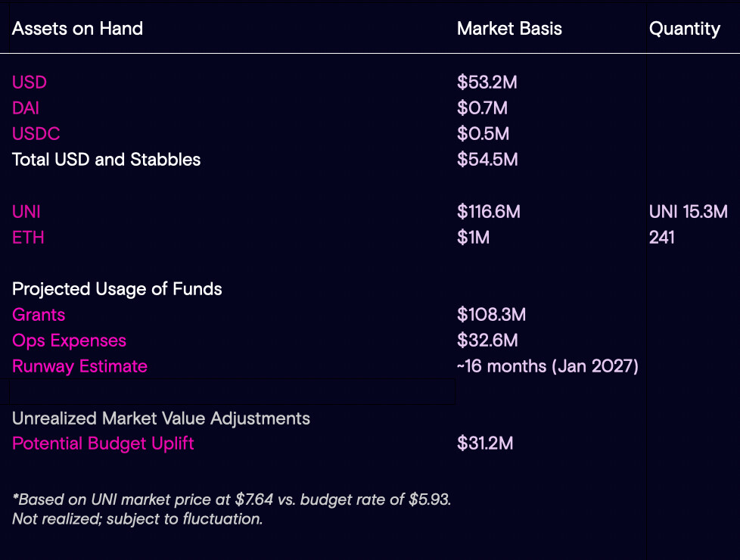Click the pink USD asset label
The height and width of the screenshot is (560, 740).
click(30, 82)
